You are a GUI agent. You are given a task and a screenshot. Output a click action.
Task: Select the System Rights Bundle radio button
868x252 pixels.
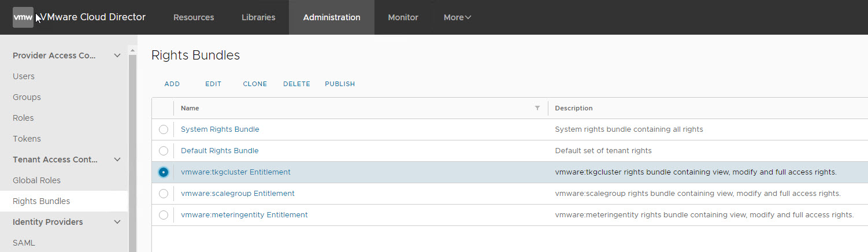[x=164, y=129]
